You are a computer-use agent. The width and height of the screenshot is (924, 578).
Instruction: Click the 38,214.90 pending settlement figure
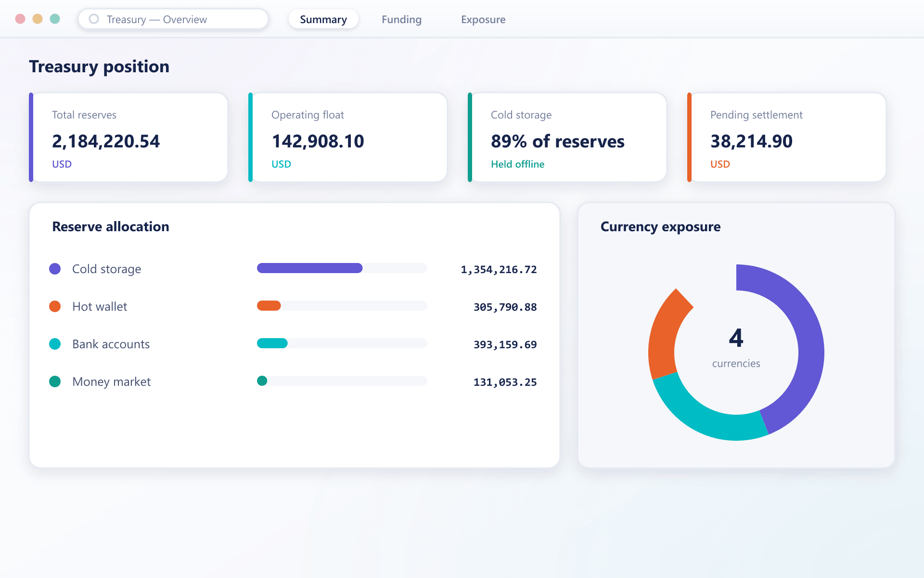751,141
